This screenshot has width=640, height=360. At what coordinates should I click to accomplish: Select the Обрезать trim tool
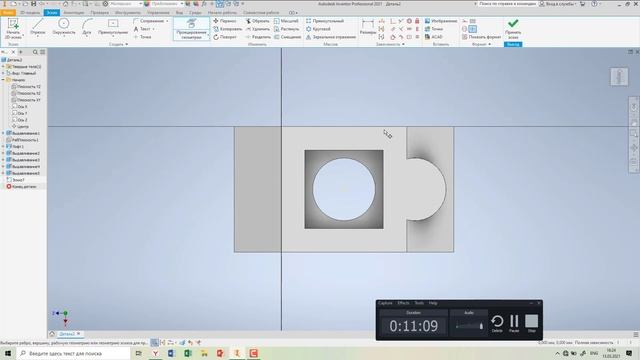click(258, 21)
